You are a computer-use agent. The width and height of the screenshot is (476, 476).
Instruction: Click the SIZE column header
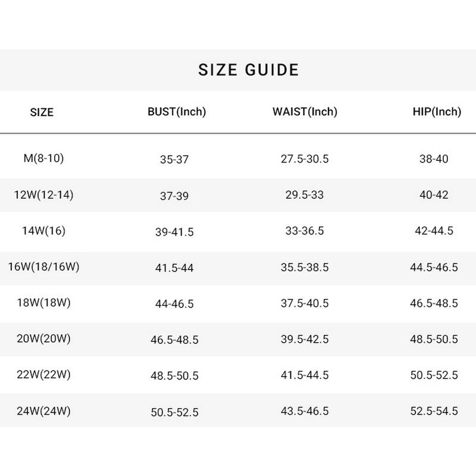(x=42, y=112)
